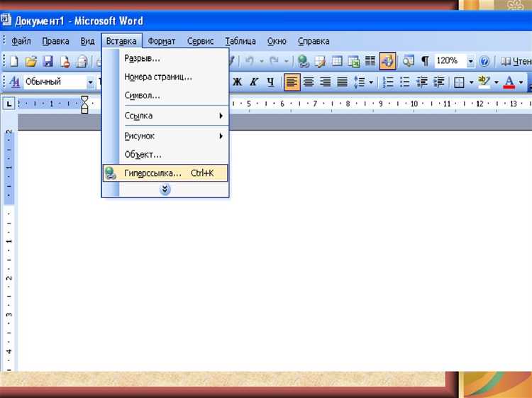Click the bulleted list icon
Screen dimensions: 532x398
click(405, 82)
